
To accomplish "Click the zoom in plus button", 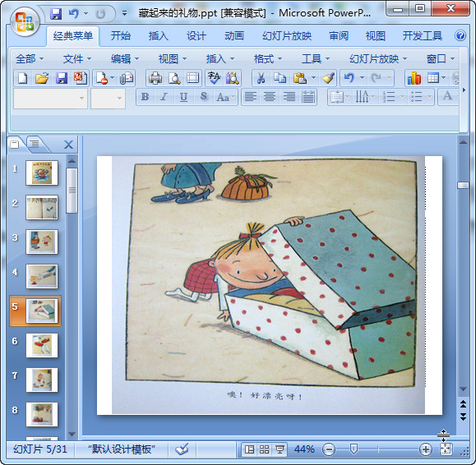I will [425, 449].
